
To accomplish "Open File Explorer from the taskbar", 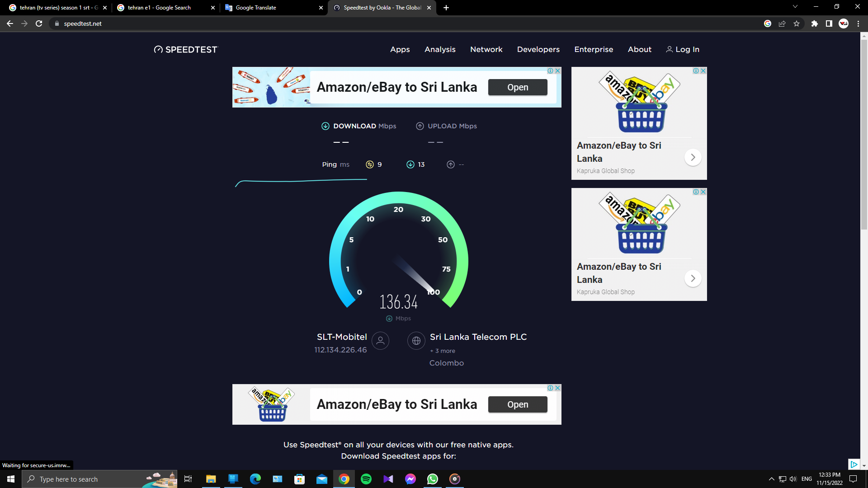I will coord(211,479).
